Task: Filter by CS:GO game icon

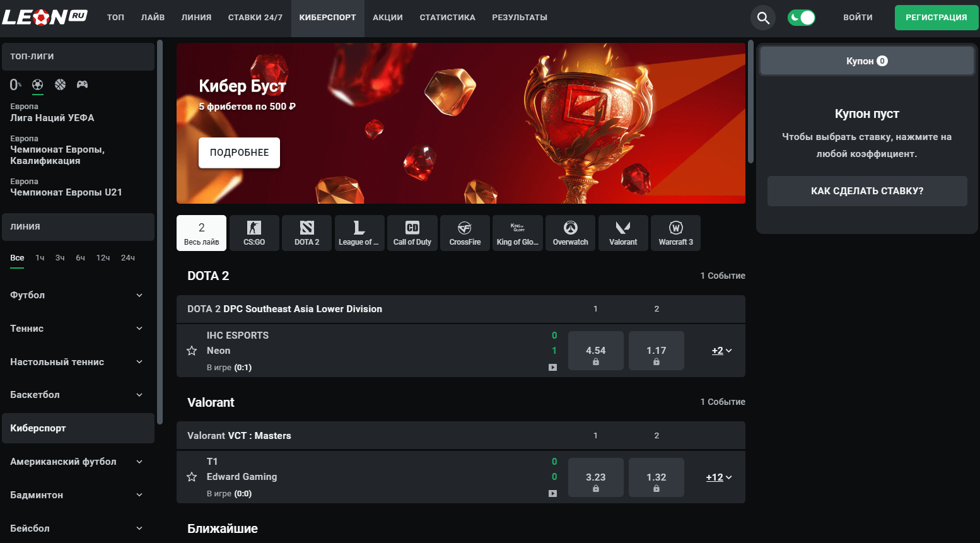Action: pos(254,233)
